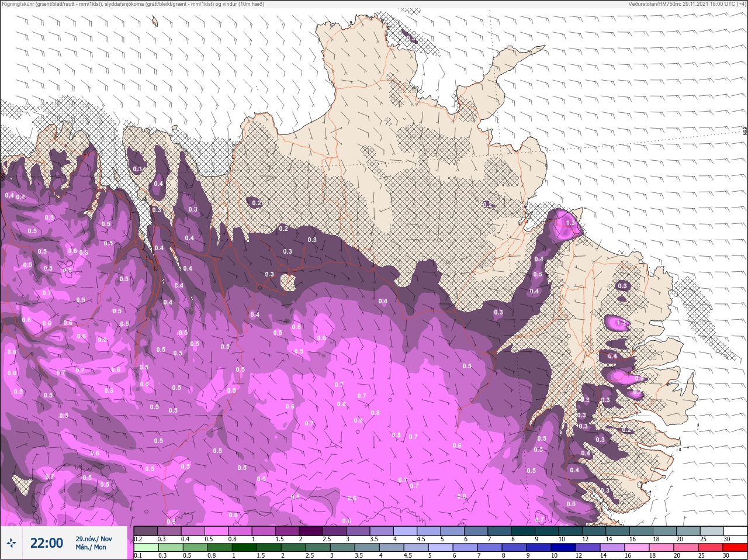Select lower legend swatch between 2.5 and 3
Image resolution: width=748 pixels, height=560 pixels.
tap(318, 548)
